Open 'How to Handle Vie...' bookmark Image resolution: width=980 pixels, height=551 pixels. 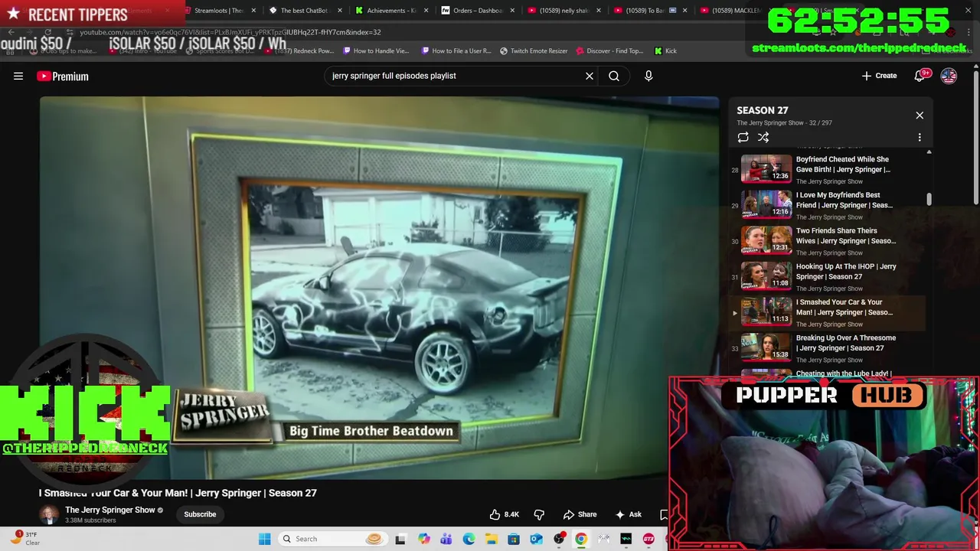[x=376, y=51]
